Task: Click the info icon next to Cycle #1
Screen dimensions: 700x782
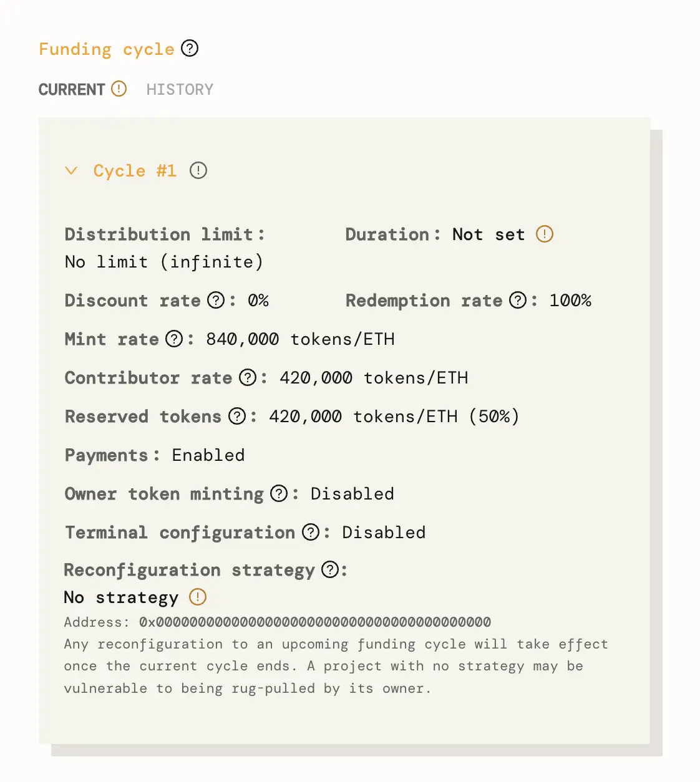Action: [x=198, y=170]
